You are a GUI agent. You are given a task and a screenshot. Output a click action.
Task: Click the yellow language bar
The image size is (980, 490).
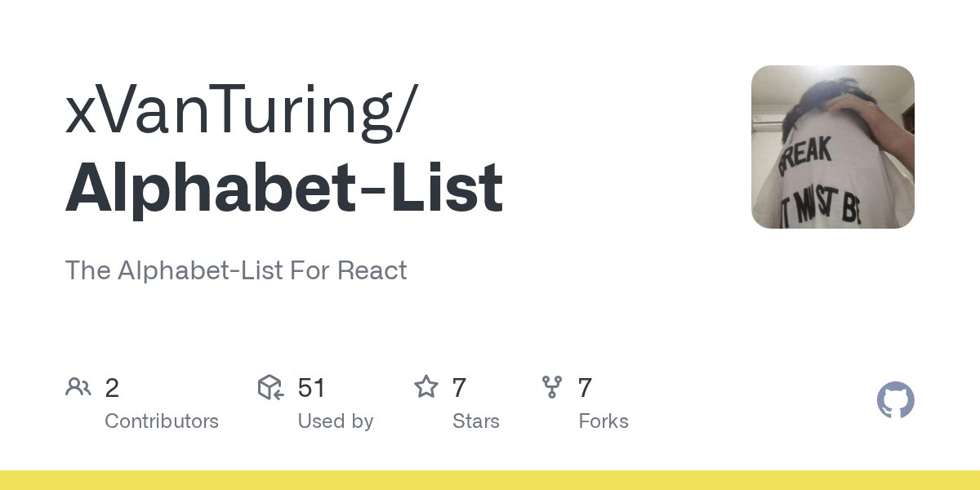[x=490, y=480]
